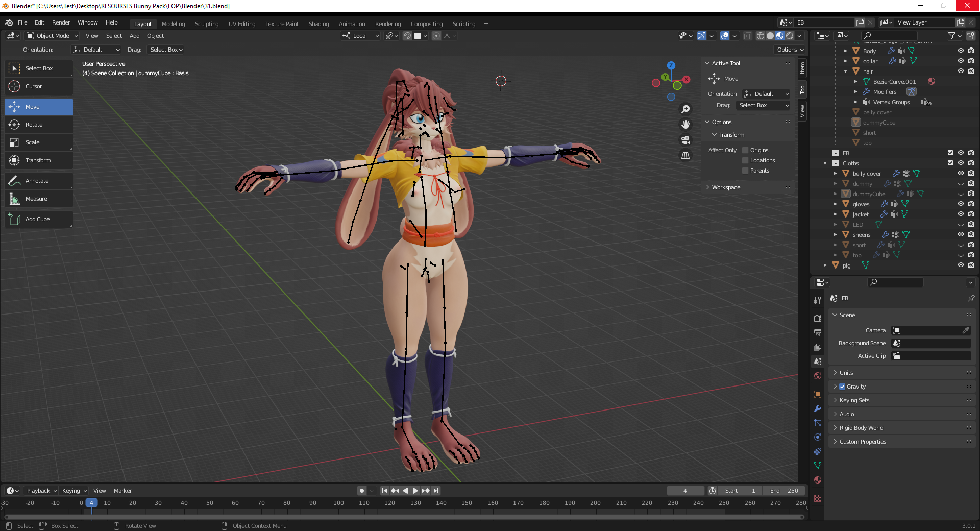980x531 pixels.
Task: Uncheck the Cloths collection checkbox
Action: click(950, 163)
